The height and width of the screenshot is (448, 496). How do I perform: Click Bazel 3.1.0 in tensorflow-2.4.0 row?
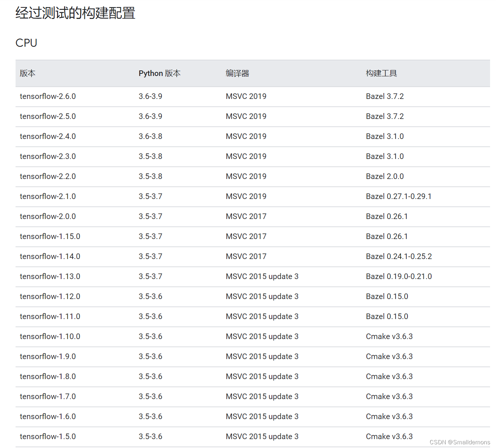coord(385,136)
